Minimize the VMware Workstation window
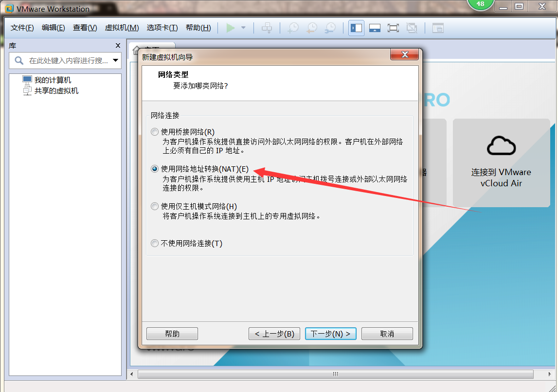This screenshot has width=558, height=392. tap(503, 6)
